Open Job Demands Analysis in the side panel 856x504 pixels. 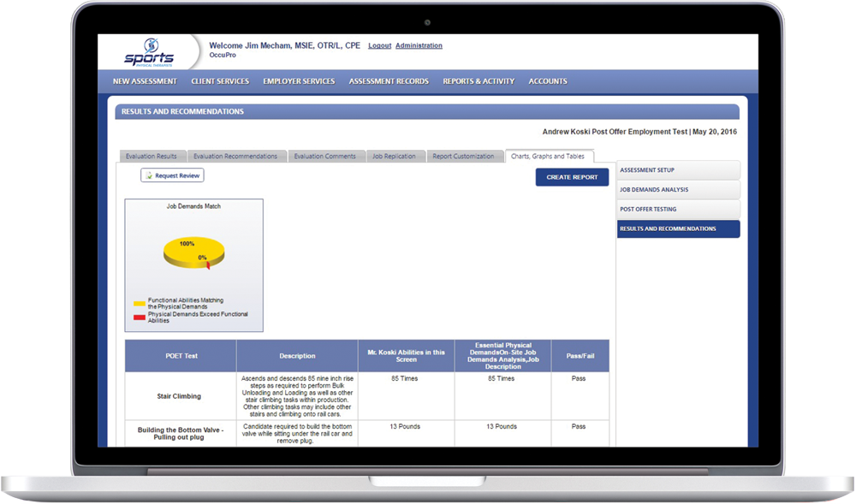[679, 190]
